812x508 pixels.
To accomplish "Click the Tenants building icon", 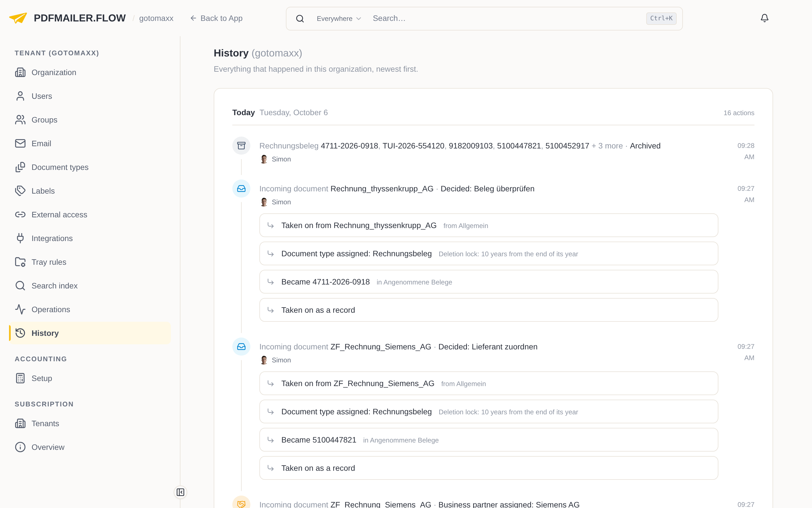I will pos(20,423).
